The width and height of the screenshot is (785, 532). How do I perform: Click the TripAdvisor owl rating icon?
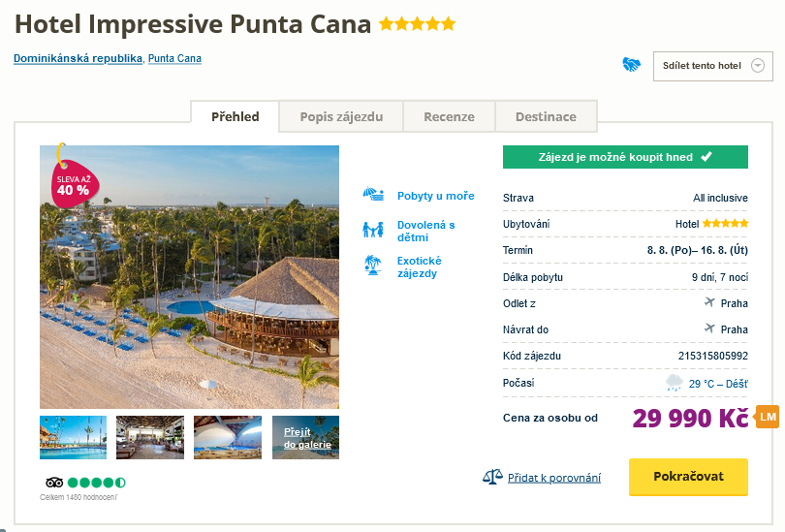54,483
